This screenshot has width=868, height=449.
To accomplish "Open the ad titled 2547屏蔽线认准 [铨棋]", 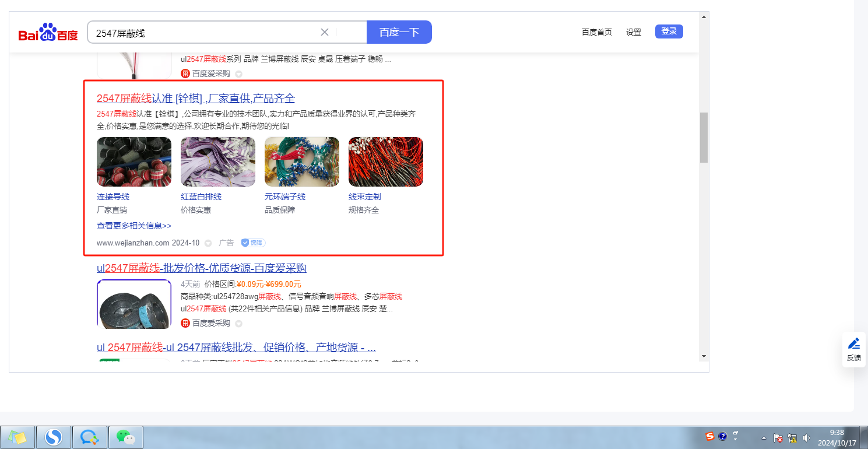I will tap(196, 98).
